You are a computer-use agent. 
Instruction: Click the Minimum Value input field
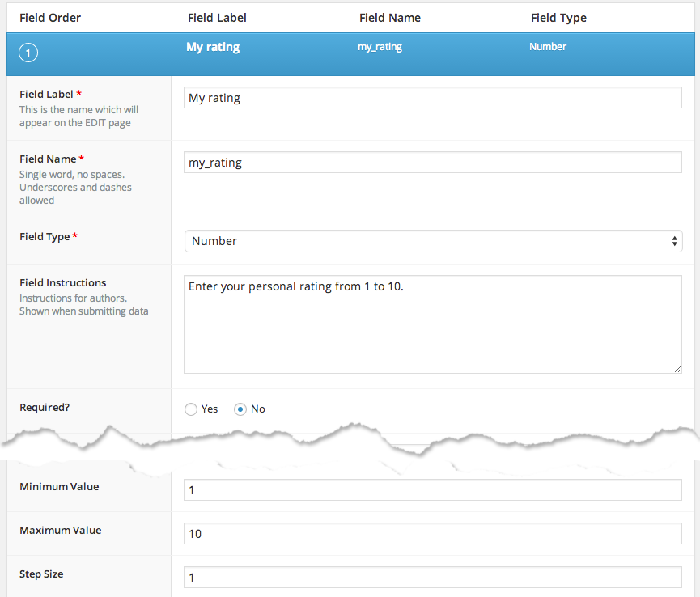pos(432,490)
